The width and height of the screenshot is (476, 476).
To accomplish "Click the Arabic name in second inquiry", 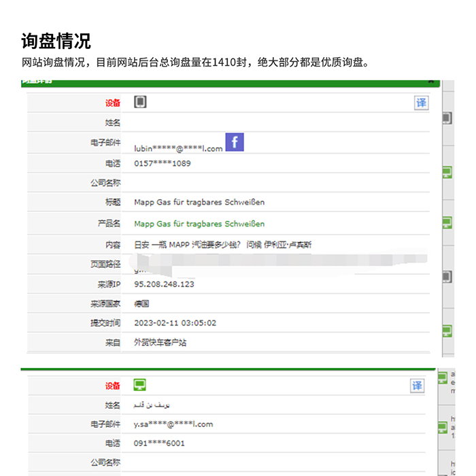I will tap(149, 406).
